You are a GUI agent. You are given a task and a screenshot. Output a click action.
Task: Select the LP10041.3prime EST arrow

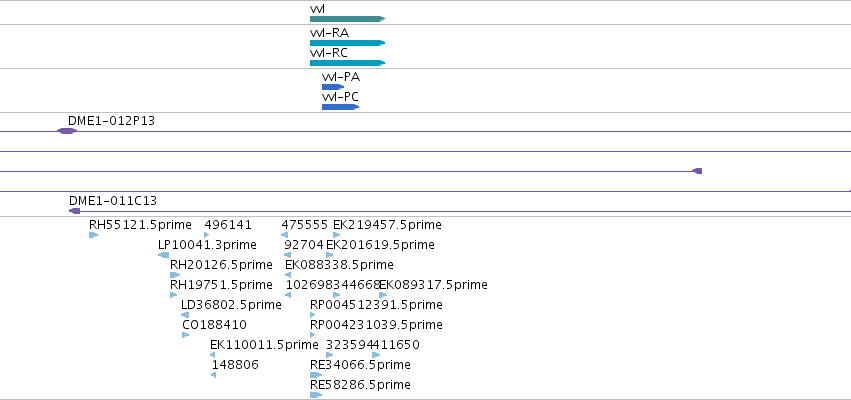(163, 255)
